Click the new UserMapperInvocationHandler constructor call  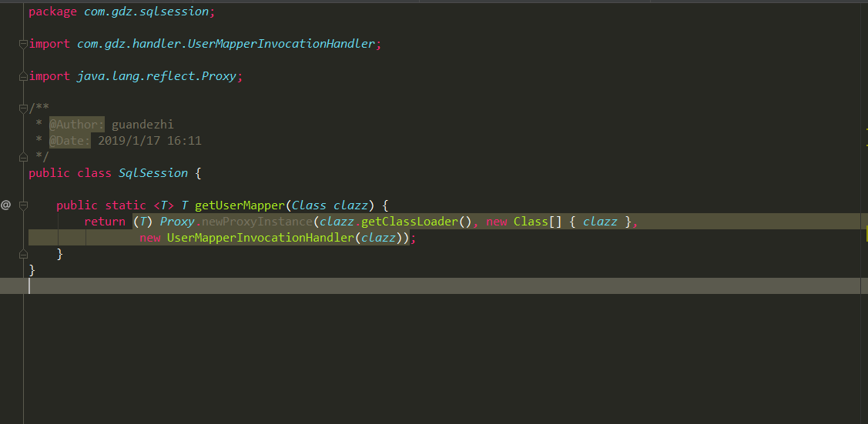[x=274, y=238]
